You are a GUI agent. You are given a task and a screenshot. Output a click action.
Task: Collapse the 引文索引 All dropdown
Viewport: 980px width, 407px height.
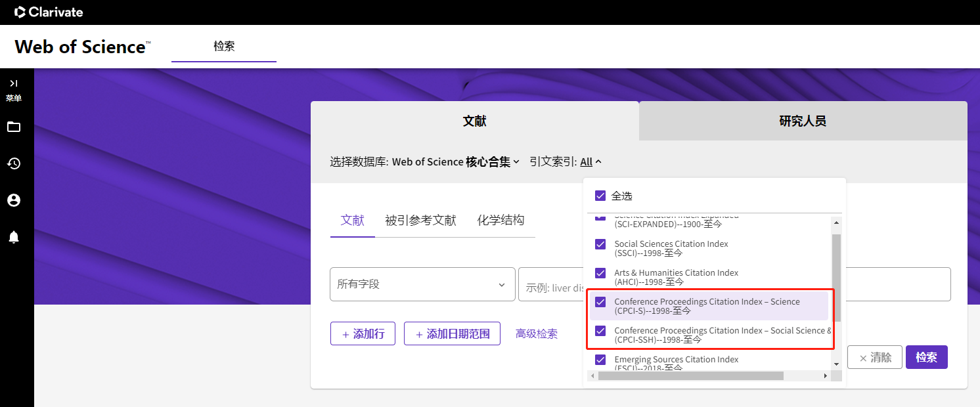coord(590,161)
